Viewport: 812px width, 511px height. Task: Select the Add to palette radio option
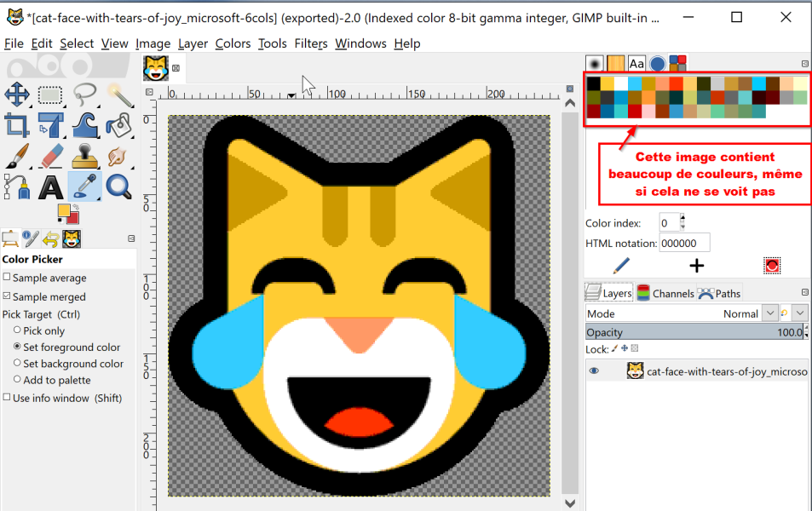click(17, 380)
